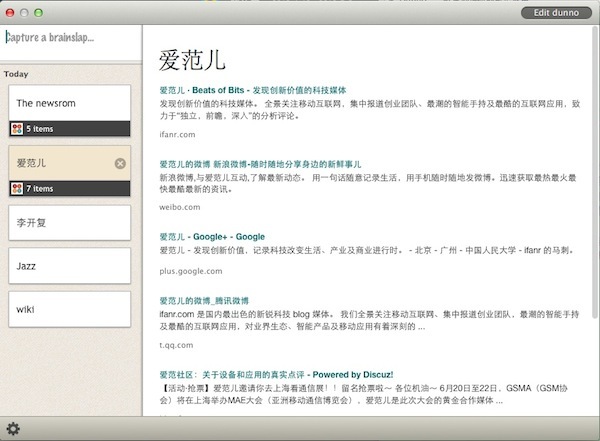This screenshot has width=600, height=441.
Task: Open the 腾讯微博 search result title link
Action: pos(204,300)
